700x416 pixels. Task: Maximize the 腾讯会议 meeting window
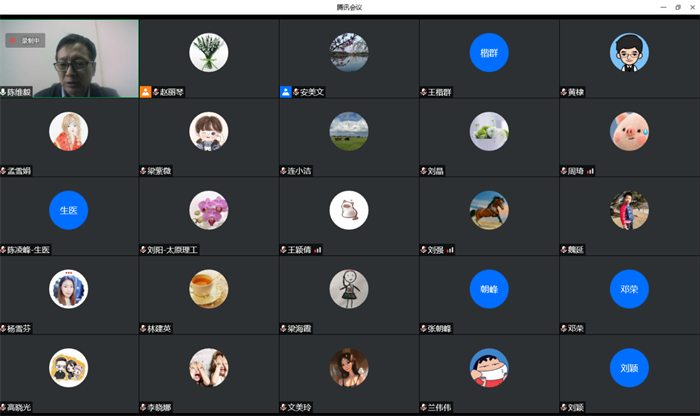[x=677, y=7]
